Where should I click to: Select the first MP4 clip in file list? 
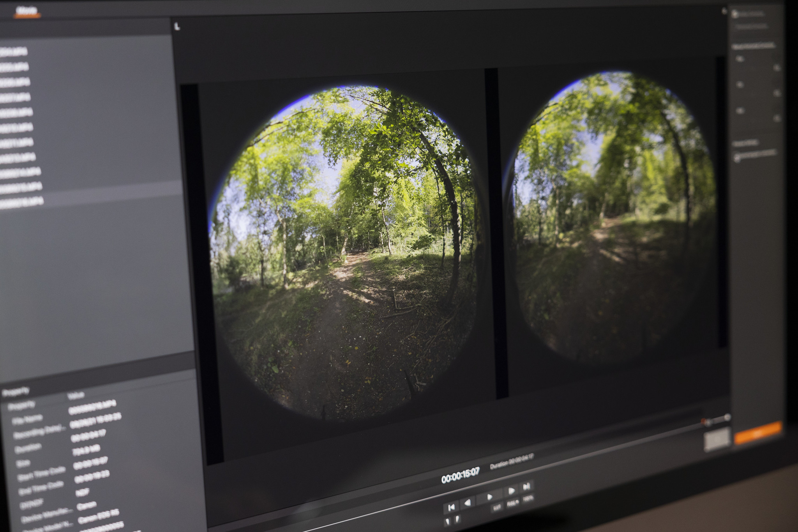click(14, 52)
